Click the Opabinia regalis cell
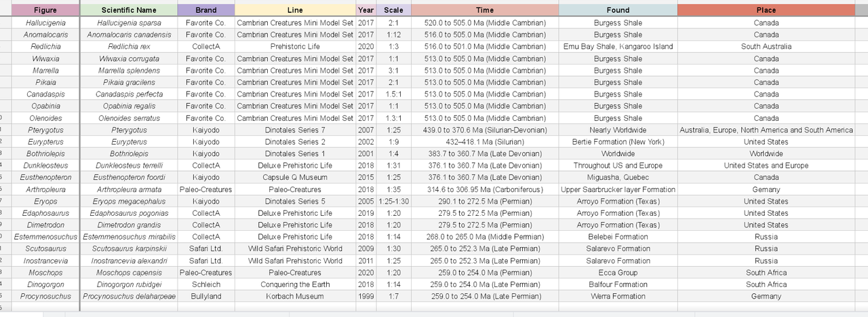 (x=129, y=106)
